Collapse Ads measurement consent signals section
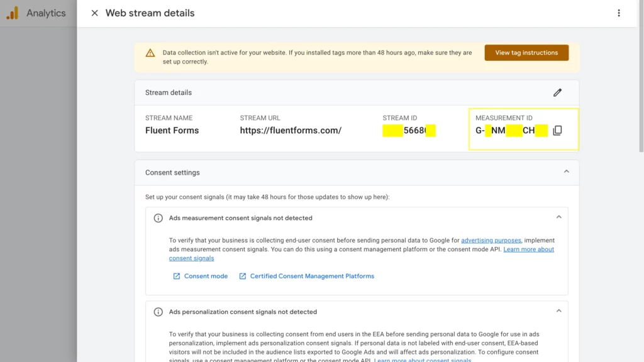The height and width of the screenshot is (362, 644). [x=559, y=217]
